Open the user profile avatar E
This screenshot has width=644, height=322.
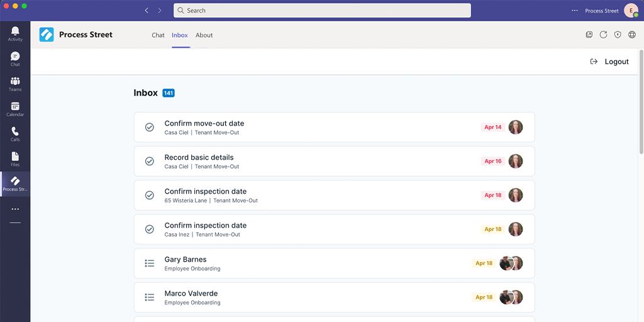pos(631,11)
